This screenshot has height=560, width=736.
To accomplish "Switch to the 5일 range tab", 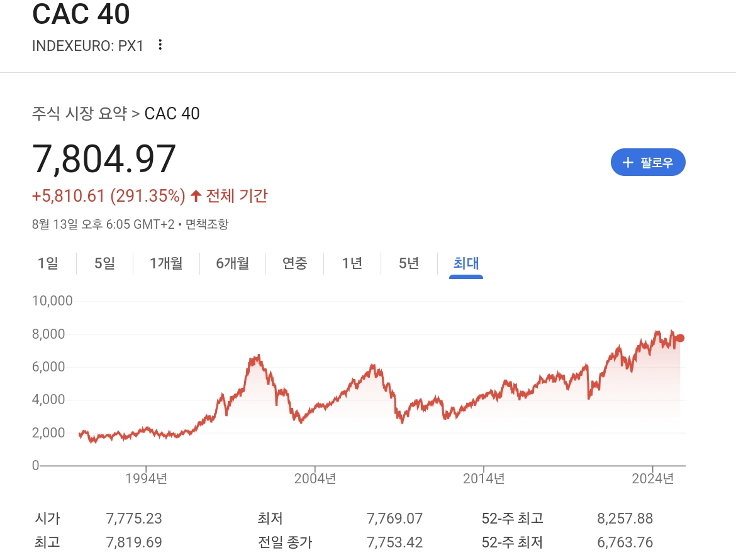I will click(104, 263).
